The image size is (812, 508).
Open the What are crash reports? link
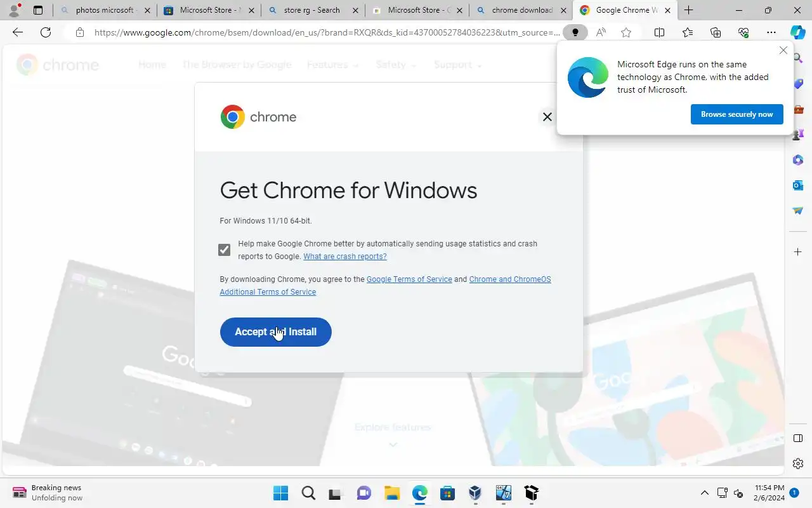[345, 257]
